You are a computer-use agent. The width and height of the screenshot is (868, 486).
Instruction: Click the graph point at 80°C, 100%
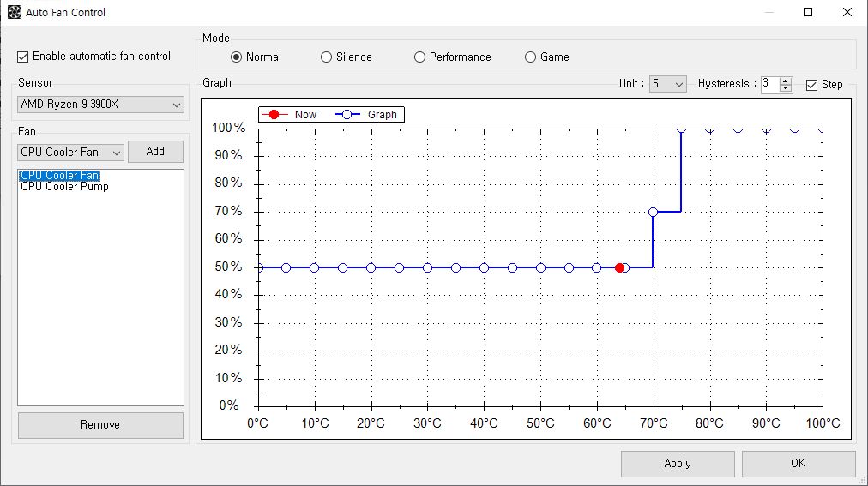(709, 129)
